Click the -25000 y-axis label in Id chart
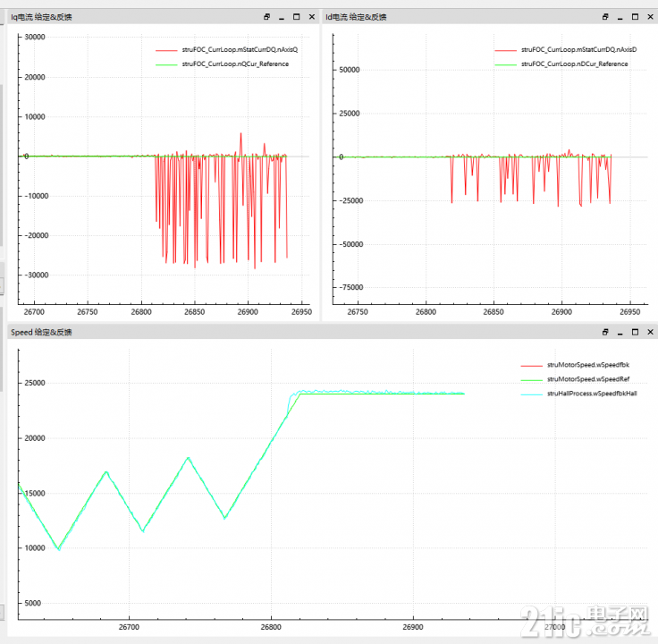Image resolution: width=658 pixels, height=644 pixels. (351, 200)
